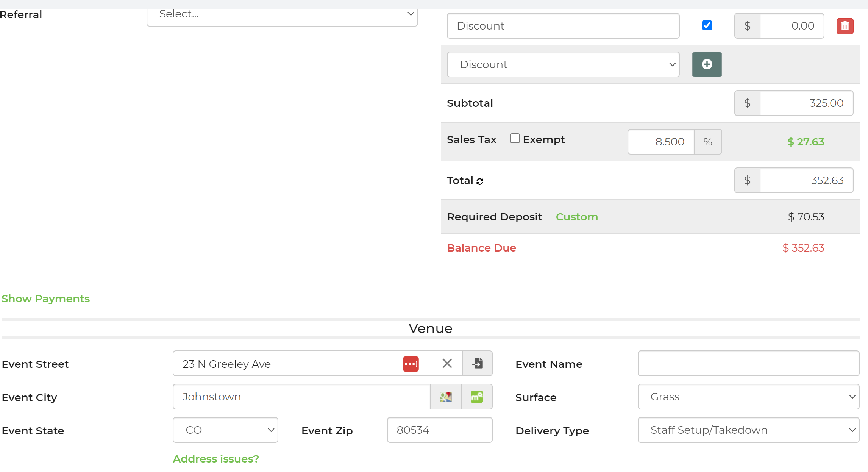
Task: Click the Custom required deposit link
Action: (576, 217)
